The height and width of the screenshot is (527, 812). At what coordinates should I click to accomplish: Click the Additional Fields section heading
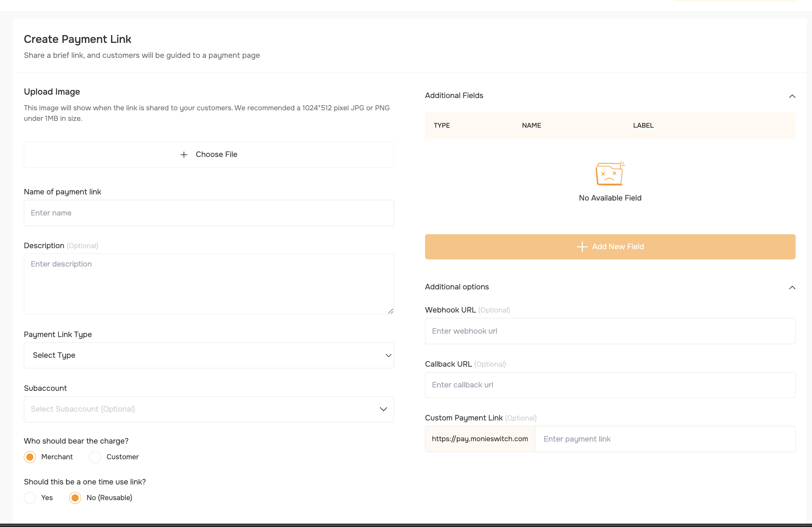click(454, 96)
